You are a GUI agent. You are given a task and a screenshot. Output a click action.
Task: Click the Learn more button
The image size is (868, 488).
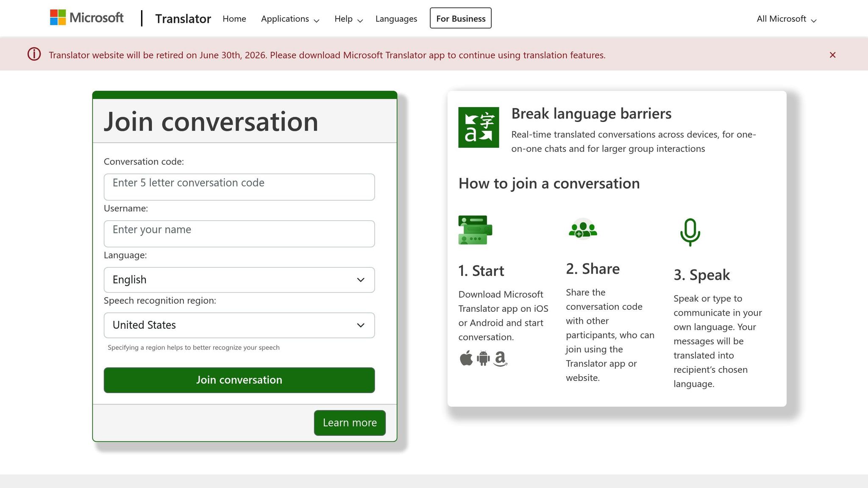(349, 422)
